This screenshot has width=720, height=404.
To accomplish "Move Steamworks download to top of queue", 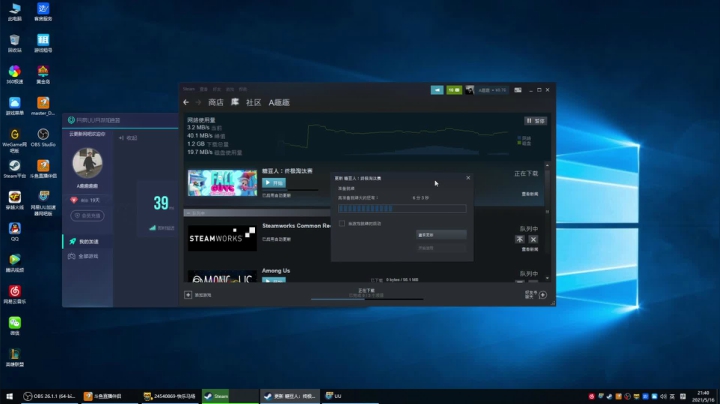I will point(519,239).
